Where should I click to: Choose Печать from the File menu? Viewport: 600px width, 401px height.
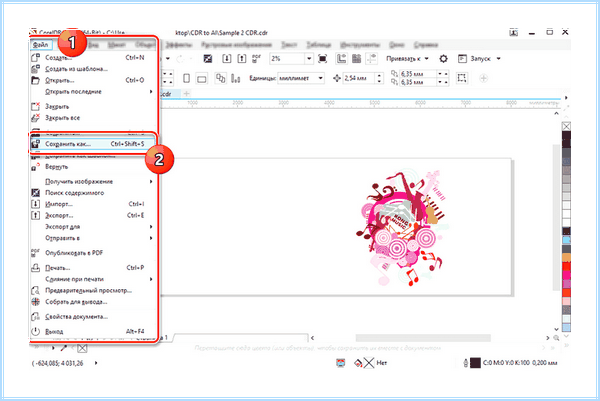click(93, 268)
